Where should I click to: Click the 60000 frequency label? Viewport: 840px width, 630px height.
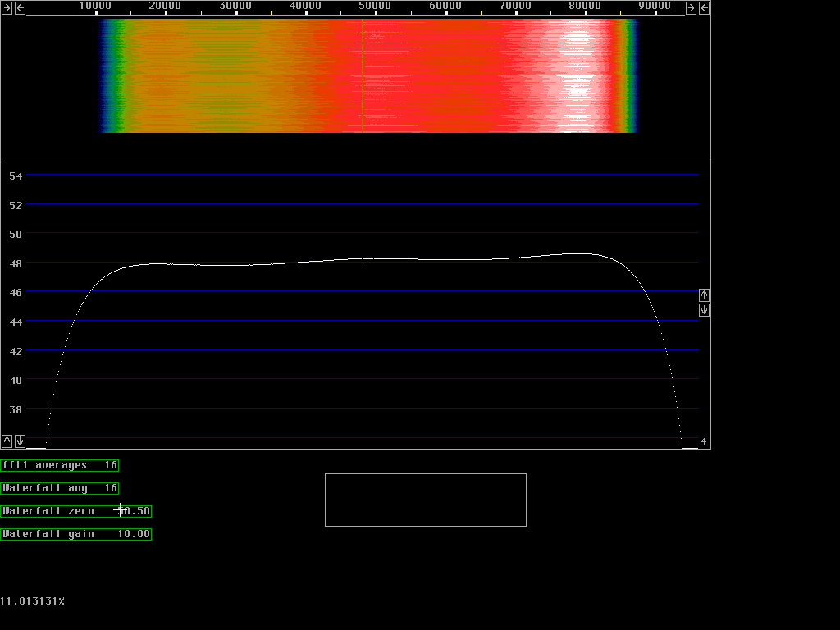pyautogui.click(x=445, y=6)
